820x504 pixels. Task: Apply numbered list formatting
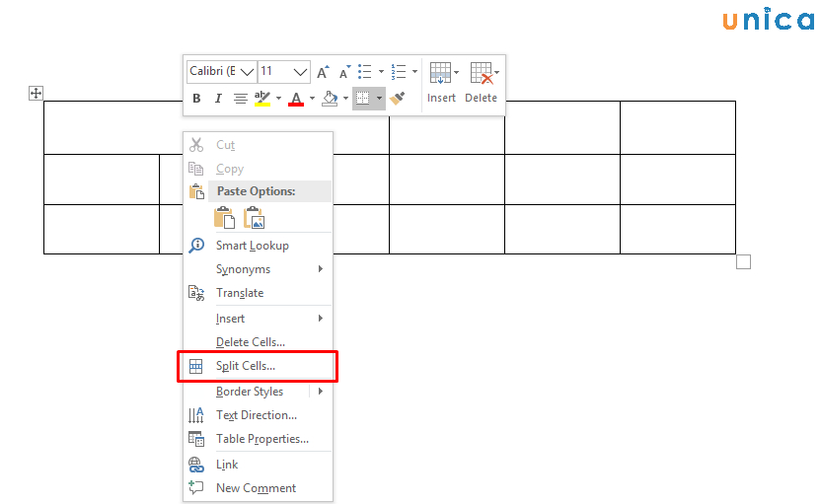pos(399,72)
